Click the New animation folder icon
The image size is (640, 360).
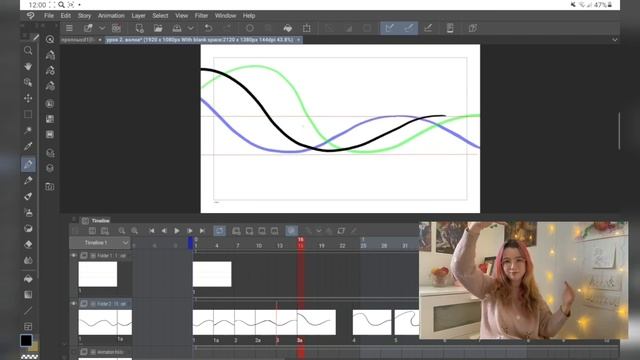(236, 231)
